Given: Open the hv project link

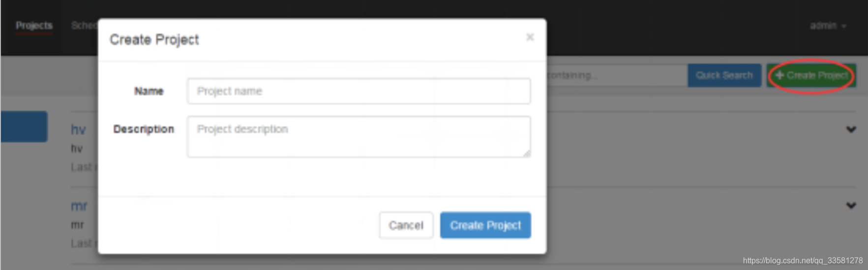Looking at the screenshot, I should click(78, 130).
